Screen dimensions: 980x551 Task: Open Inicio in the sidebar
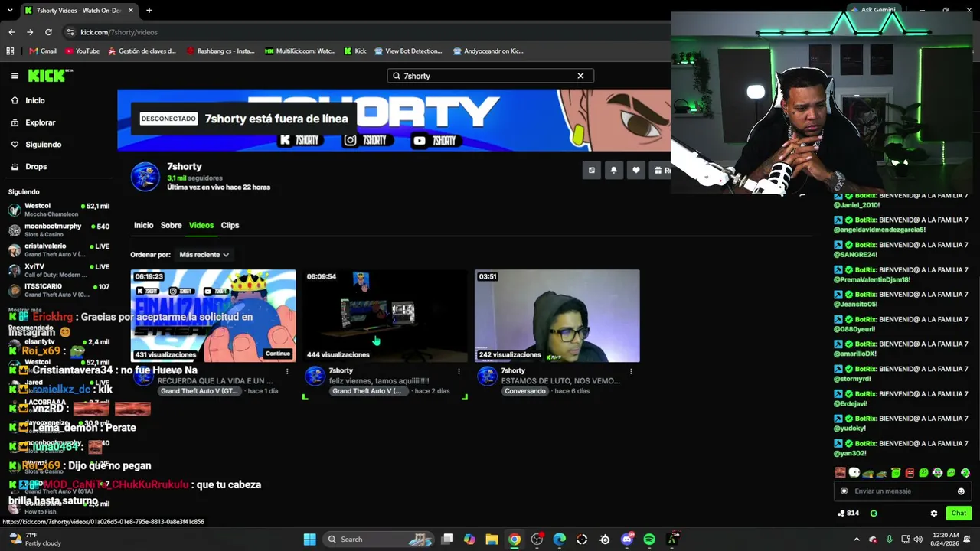(35, 100)
